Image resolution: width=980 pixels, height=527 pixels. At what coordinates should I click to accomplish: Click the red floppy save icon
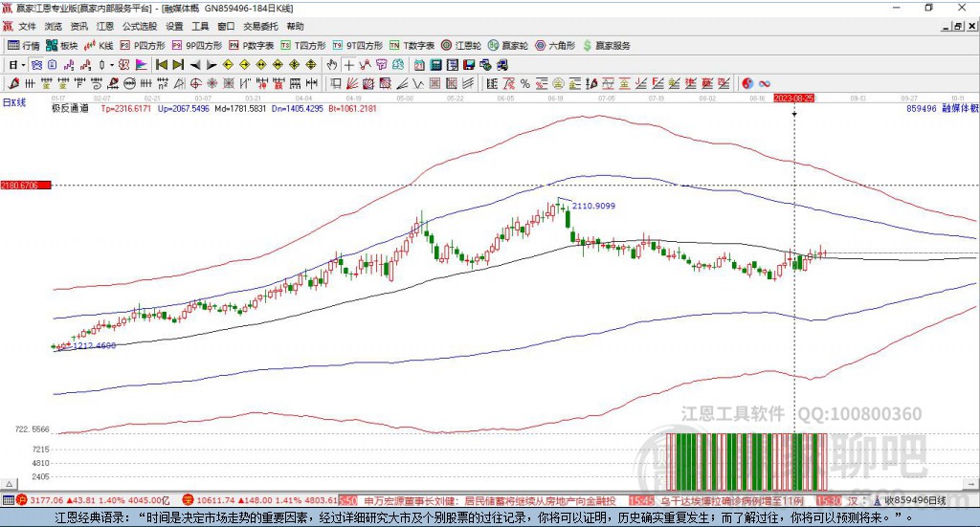tap(469, 65)
